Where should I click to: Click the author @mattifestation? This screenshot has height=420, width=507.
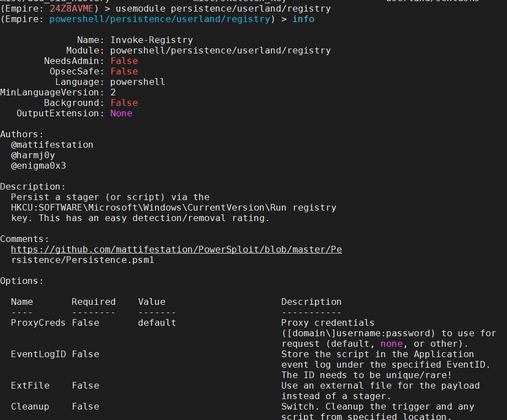click(x=52, y=144)
